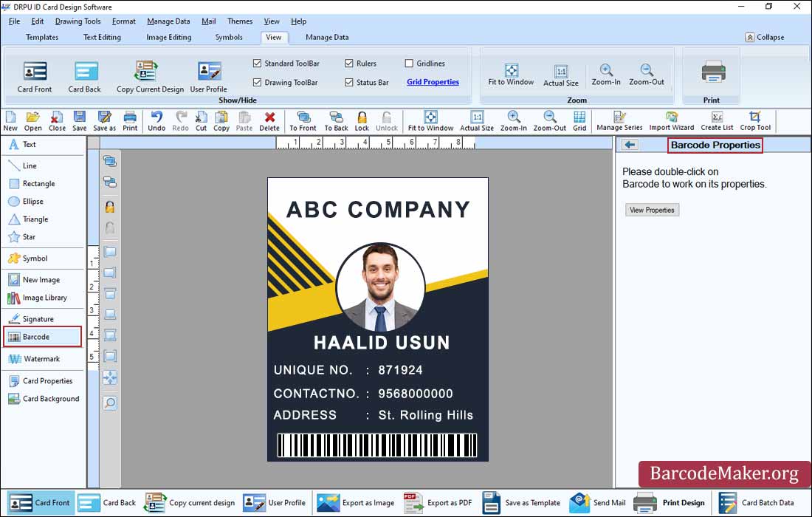This screenshot has height=517, width=812.
Task: Cut the selected object
Action: 201,121
